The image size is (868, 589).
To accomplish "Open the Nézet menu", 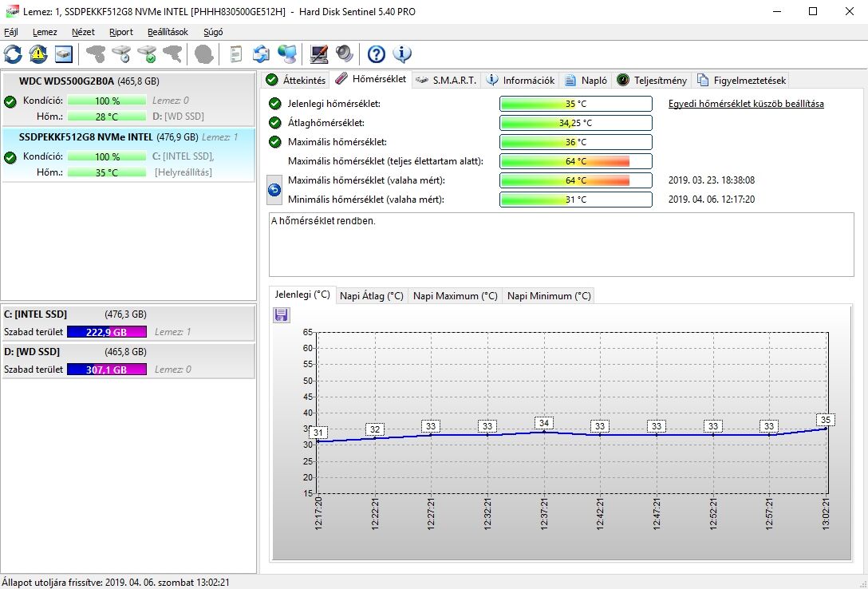I will [x=83, y=32].
